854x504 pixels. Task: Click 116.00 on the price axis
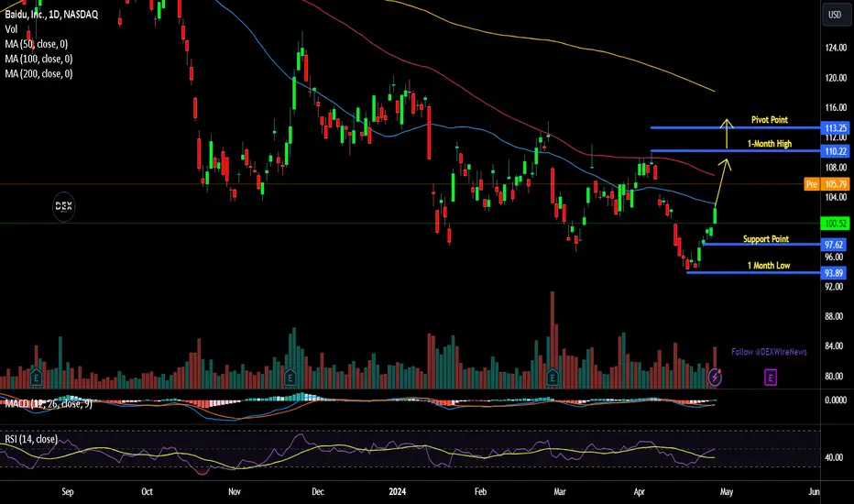[x=836, y=108]
